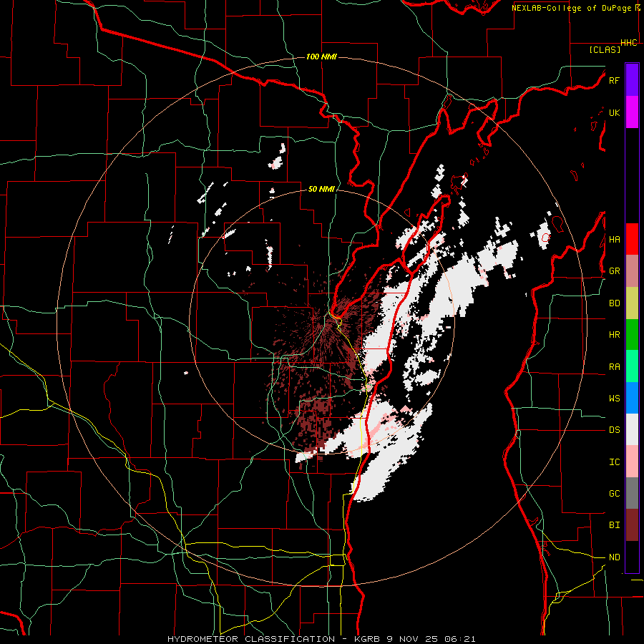Click the HR legend label
The image size is (644, 644).
[614, 335]
